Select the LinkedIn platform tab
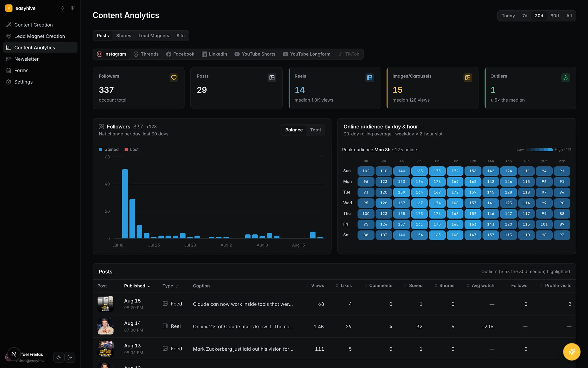The width and height of the screenshot is (588, 368). (x=214, y=54)
